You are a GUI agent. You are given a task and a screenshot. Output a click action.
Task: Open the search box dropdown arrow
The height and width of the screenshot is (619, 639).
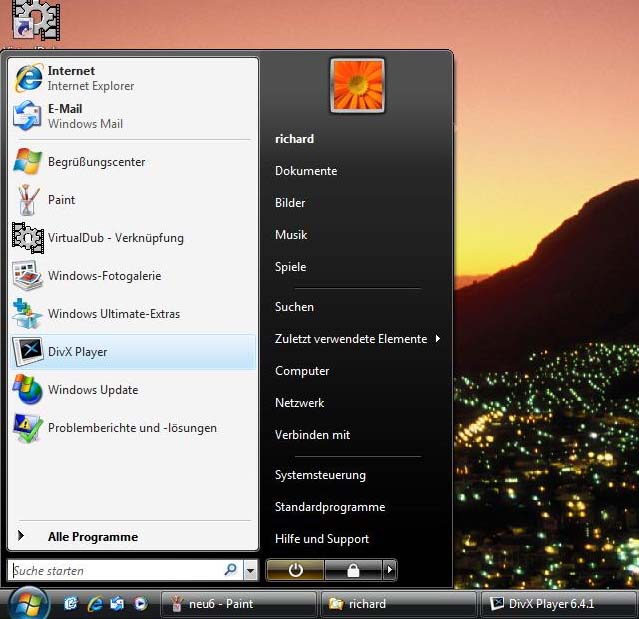[x=251, y=570]
